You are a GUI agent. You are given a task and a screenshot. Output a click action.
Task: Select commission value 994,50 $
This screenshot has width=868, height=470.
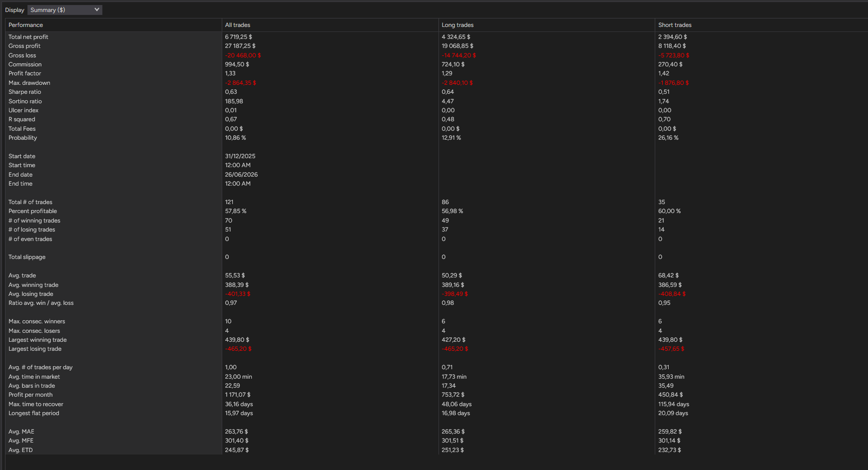point(237,64)
